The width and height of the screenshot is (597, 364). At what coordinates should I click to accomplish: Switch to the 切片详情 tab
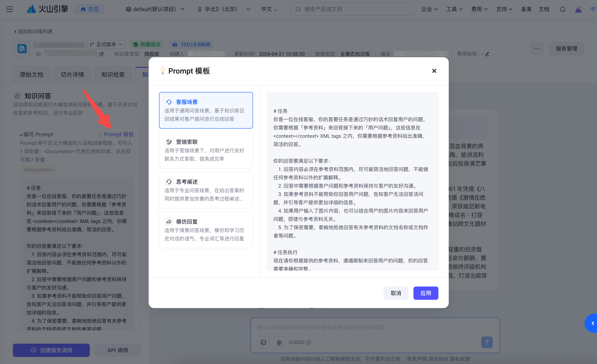pyautogui.click(x=72, y=75)
